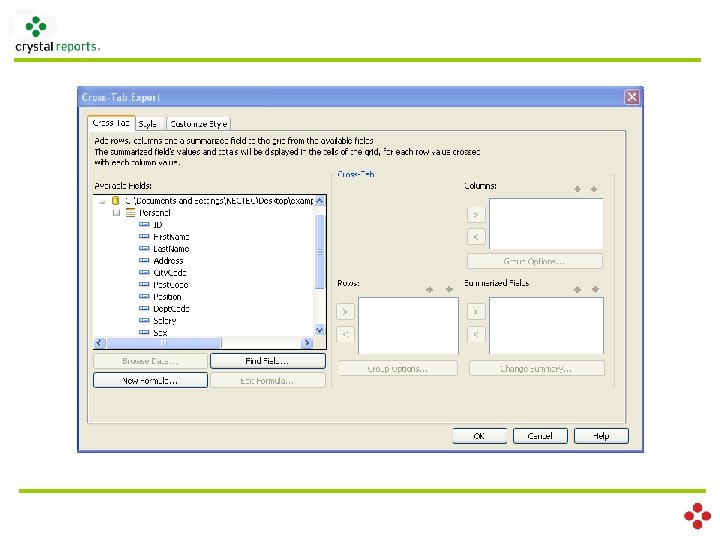Click the Cancel button

[540, 436]
